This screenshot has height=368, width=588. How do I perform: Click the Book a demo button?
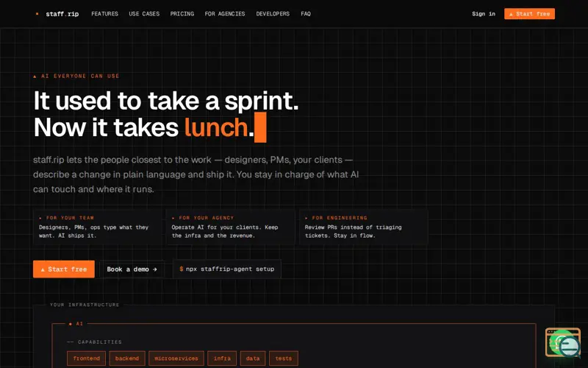(x=132, y=269)
